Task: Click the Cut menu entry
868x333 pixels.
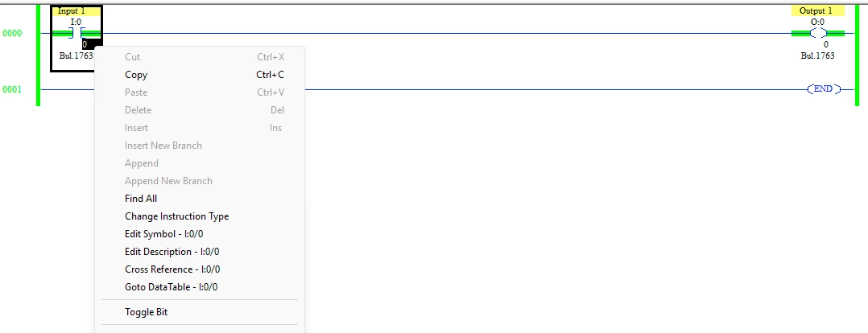Action: 132,57
